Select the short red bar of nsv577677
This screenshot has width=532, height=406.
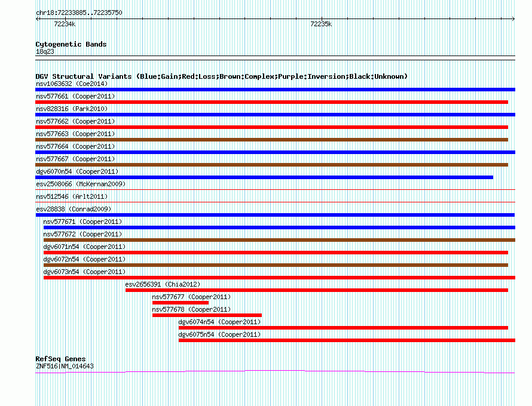click(181, 303)
